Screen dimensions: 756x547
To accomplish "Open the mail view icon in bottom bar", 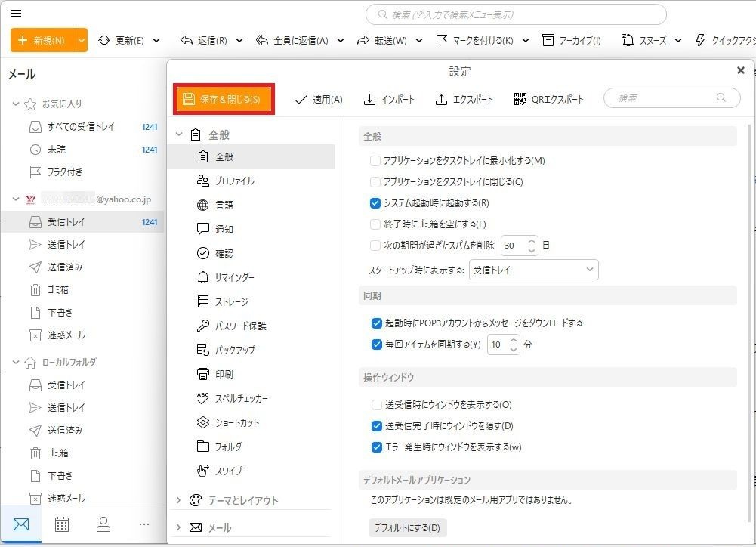I will (x=21, y=524).
